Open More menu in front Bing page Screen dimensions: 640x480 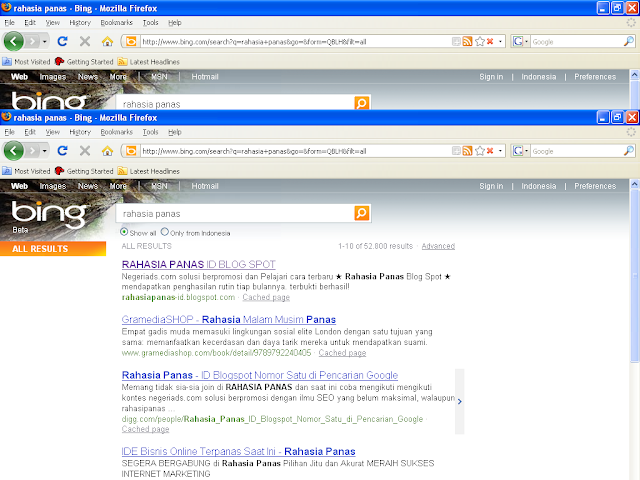(118, 186)
